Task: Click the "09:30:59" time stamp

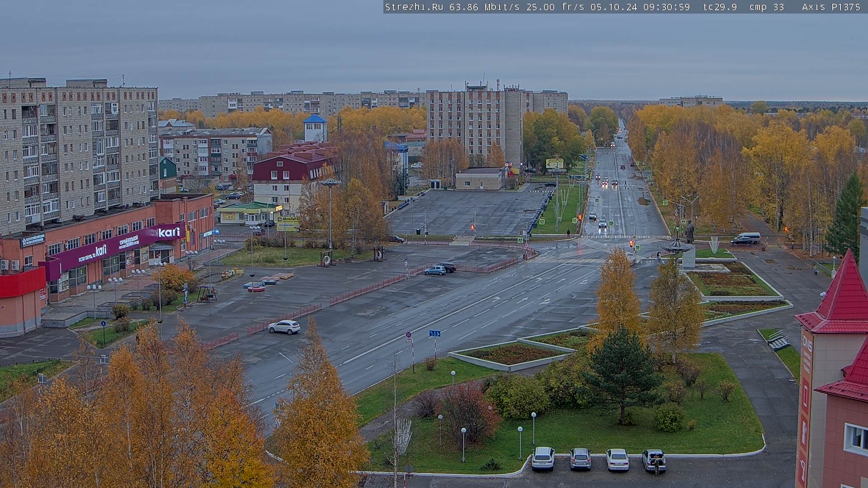Action: point(667,7)
